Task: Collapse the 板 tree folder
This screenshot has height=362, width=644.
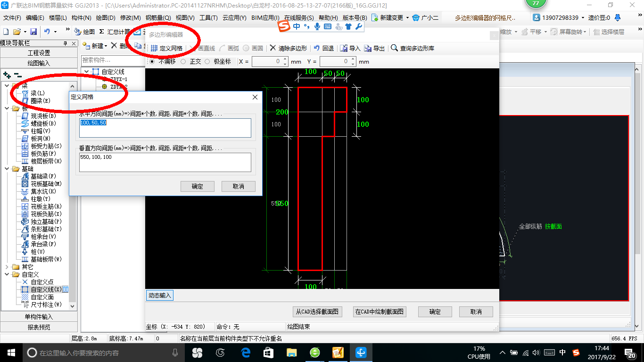Action: click(x=7, y=108)
